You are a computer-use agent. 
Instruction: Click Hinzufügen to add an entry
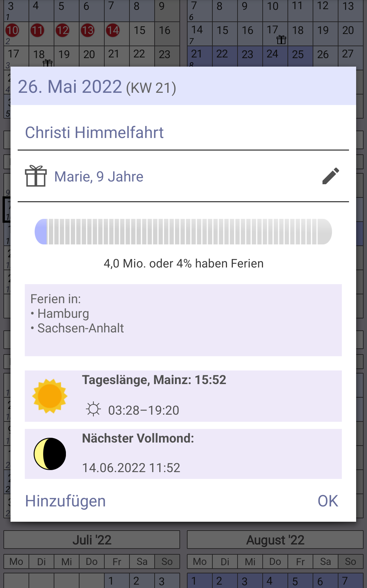[x=65, y=501]
